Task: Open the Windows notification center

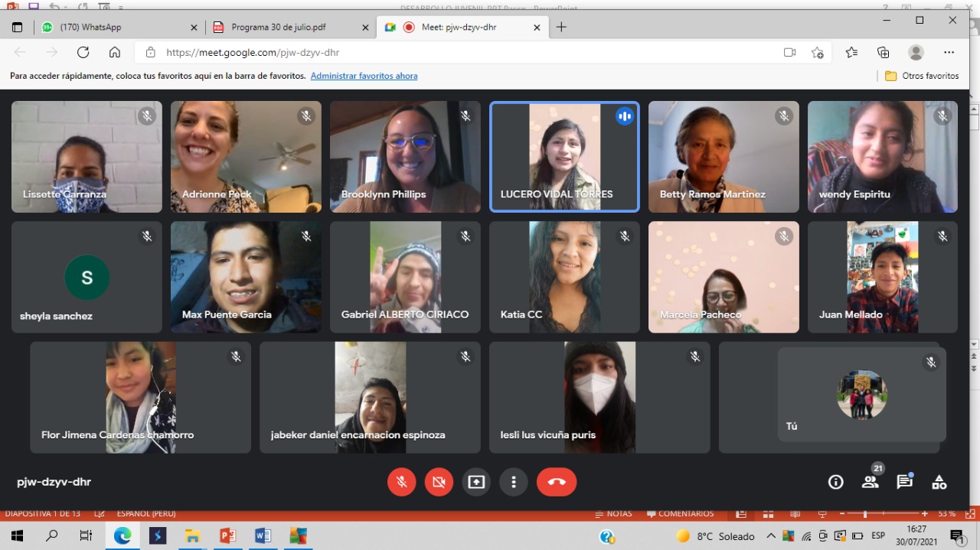Action: pyautogui.click(x=956, y=536)
